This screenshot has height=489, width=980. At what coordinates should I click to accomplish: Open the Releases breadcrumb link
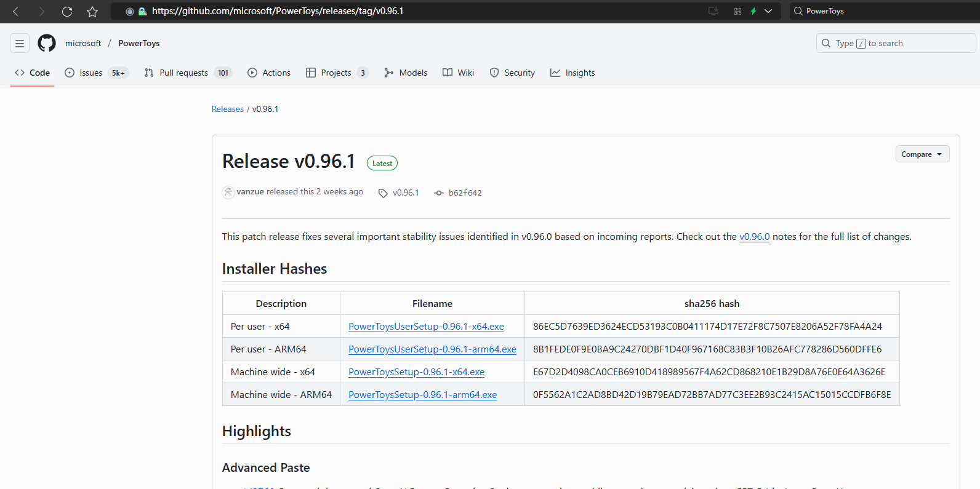pos(228,109)
